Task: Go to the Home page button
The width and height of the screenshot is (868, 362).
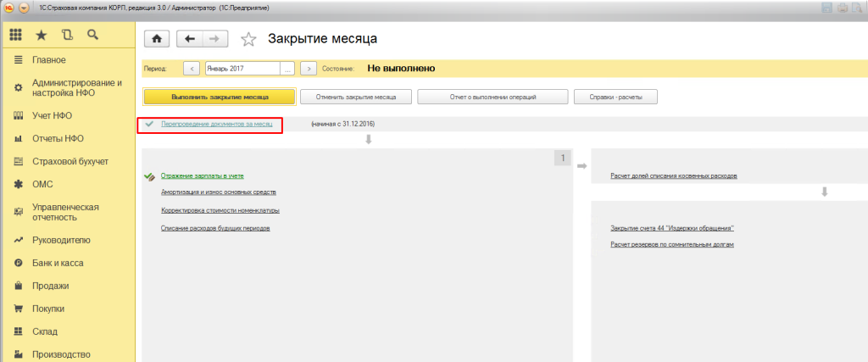Action: (157, 39)
